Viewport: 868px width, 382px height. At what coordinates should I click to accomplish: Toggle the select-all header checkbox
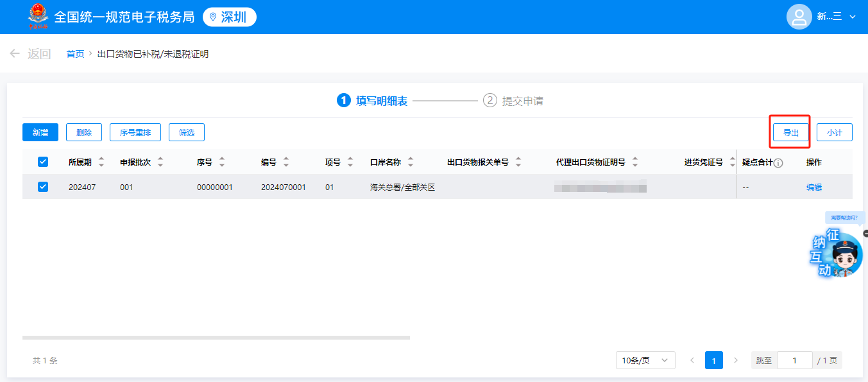click(x=43, y=162)
